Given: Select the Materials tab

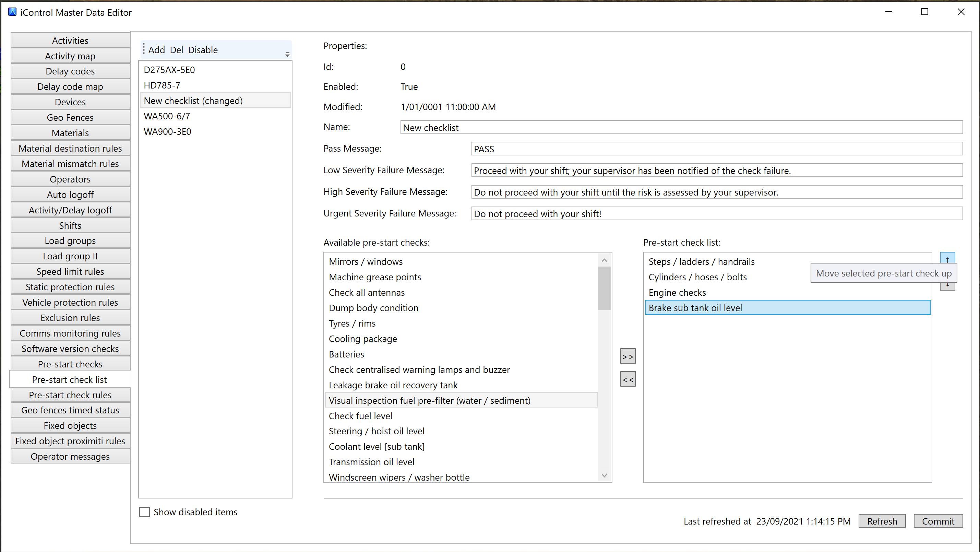Looking at the screenshot, I should [70, 133].
